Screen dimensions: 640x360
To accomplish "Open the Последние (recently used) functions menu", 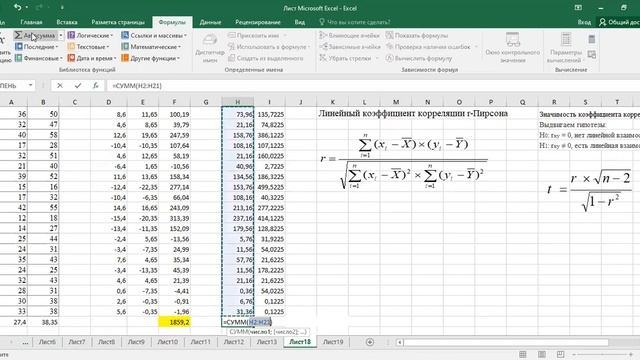I will (37, 47).
